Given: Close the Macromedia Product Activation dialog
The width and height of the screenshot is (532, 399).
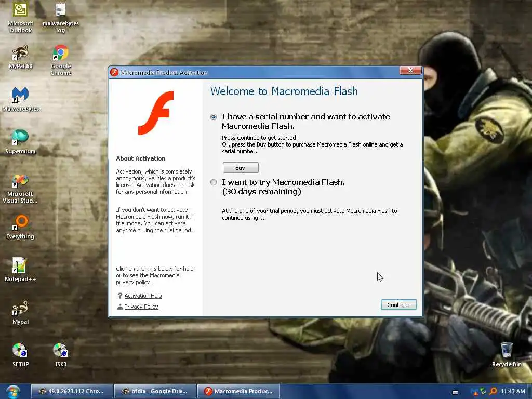Looking at the screenshot, I should (x=410, y=70).
